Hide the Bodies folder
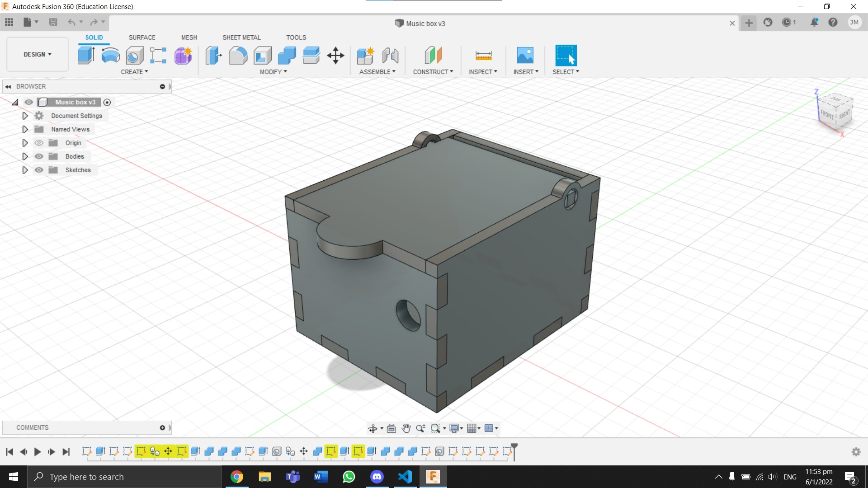 (x=39, y=156)
